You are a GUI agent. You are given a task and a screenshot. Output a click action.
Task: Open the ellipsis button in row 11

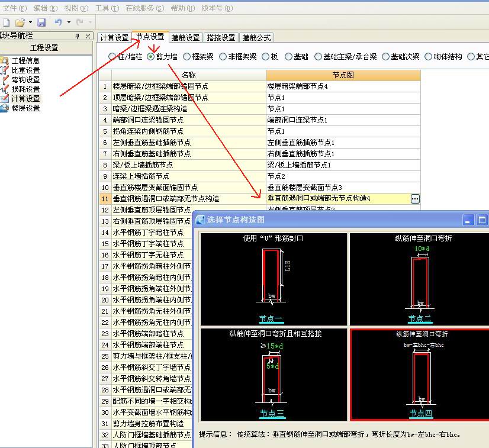click(415, 199)
